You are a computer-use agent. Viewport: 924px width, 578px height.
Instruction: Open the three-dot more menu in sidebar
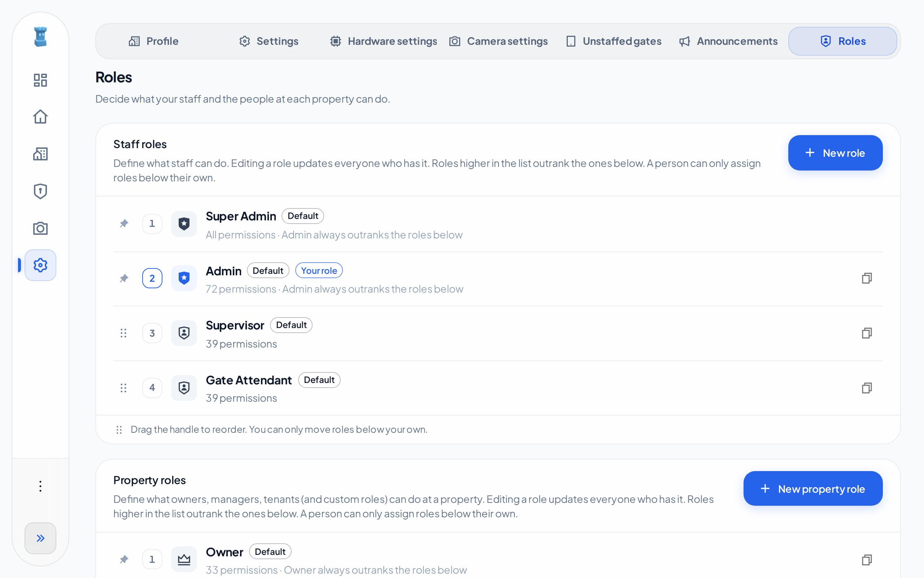tap(40, 486)
